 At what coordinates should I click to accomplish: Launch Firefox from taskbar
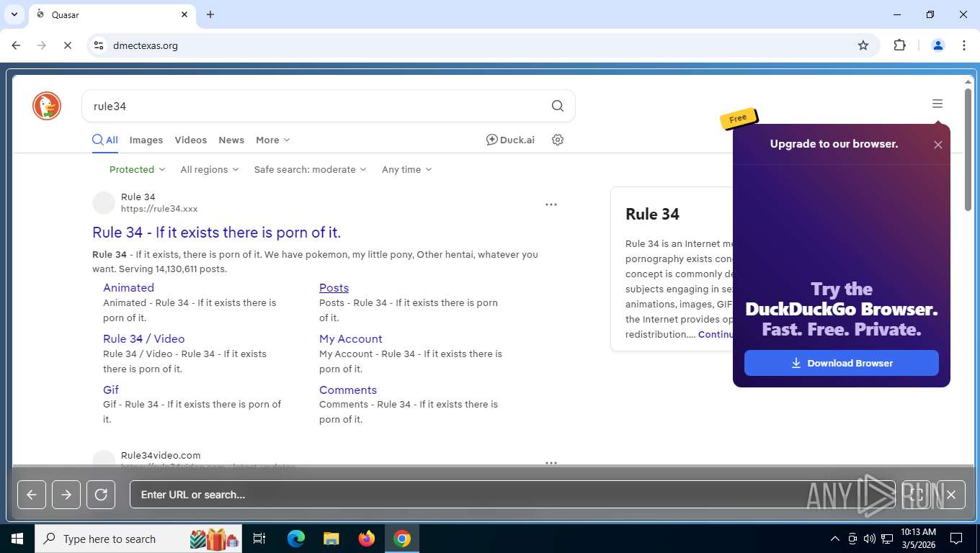tap(367, 539)
